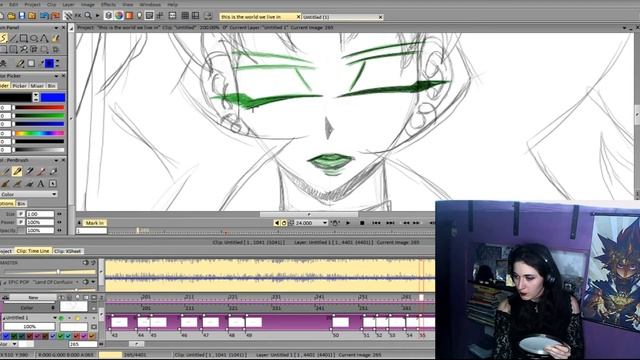
Task: Open the color group dropdown near 265 field
Action: (15, 344)
